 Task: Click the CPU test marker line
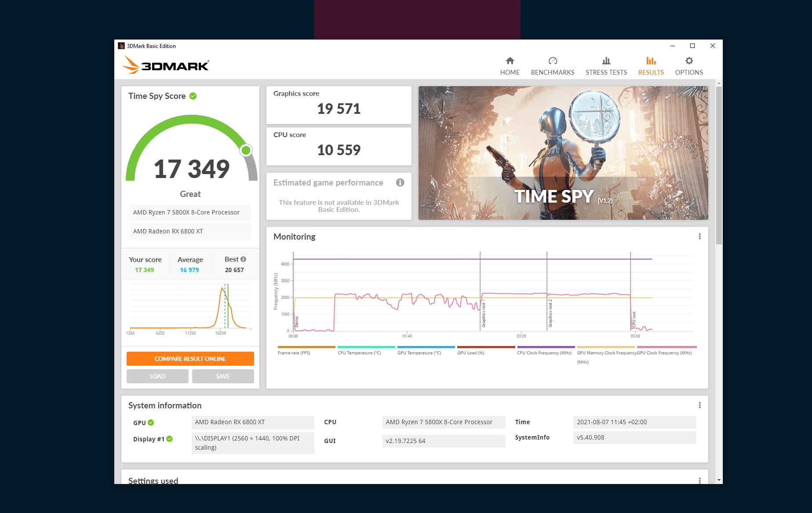tap(630, 291)
